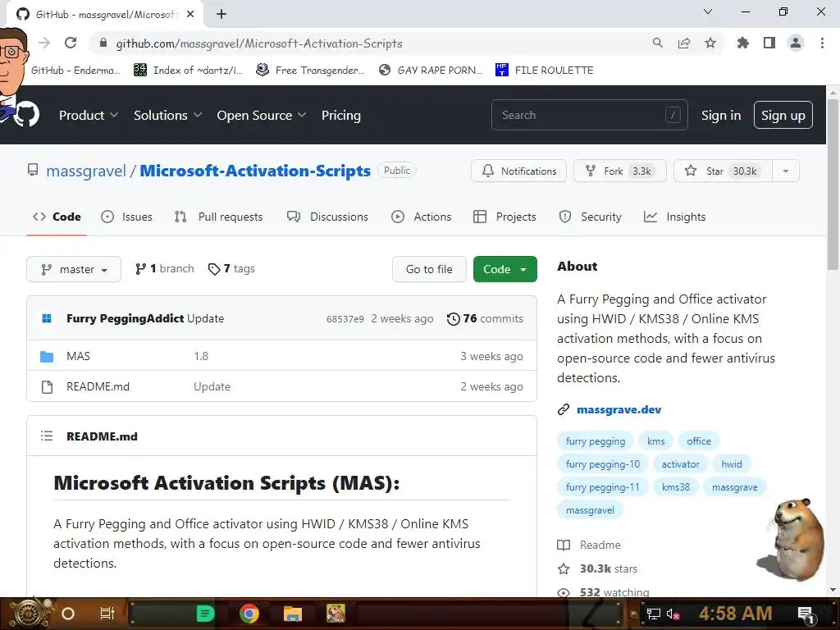Focus the GitHub Search field
Viewport: 840px width, 630px height.
[589, 115]
